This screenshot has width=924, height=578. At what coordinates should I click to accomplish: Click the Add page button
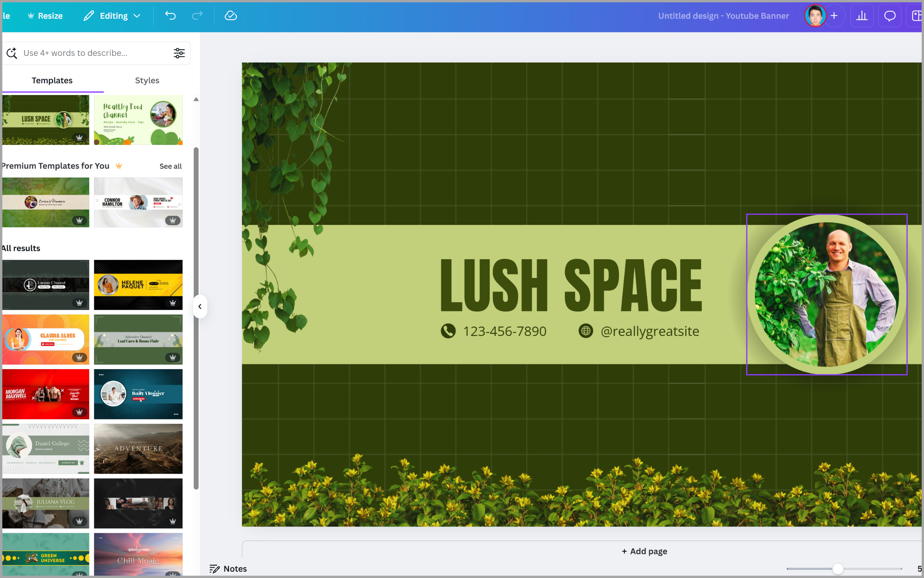click(644, 551)
